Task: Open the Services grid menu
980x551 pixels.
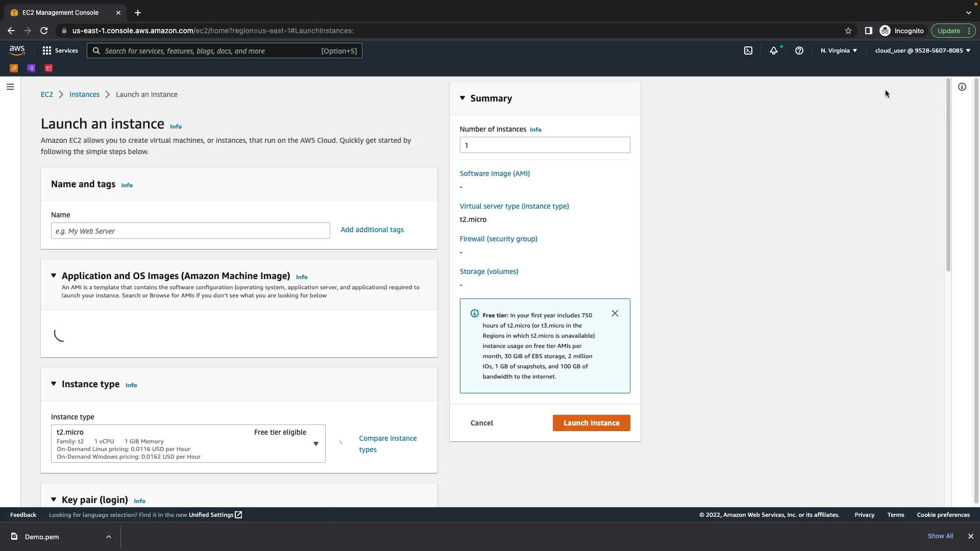Action: point(60,51)
